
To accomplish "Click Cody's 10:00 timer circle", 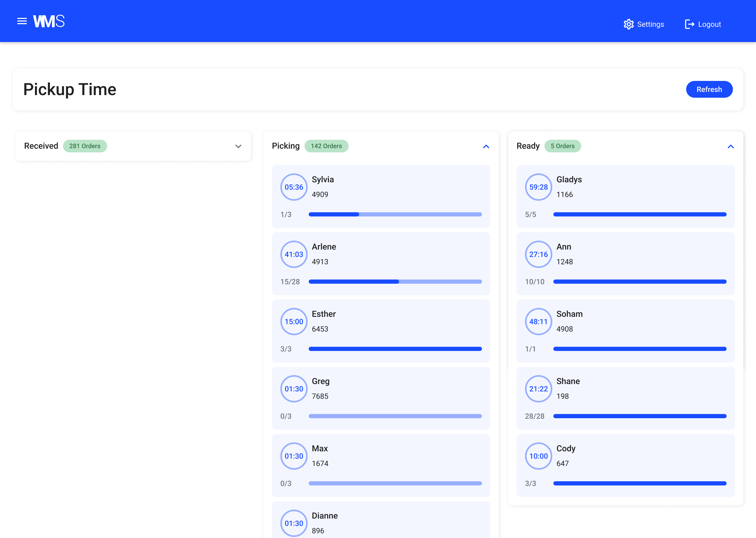I will [538, 456].
